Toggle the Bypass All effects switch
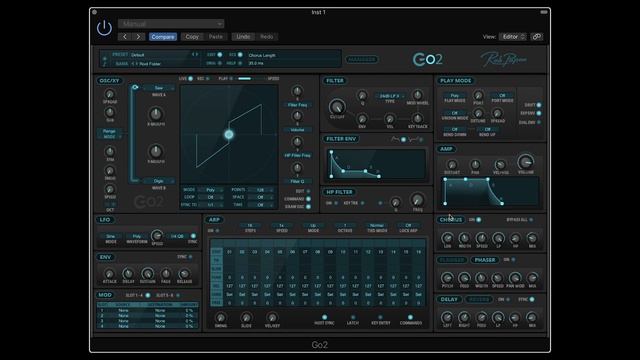Screen dimensions: 640x360 pos(531,220)
